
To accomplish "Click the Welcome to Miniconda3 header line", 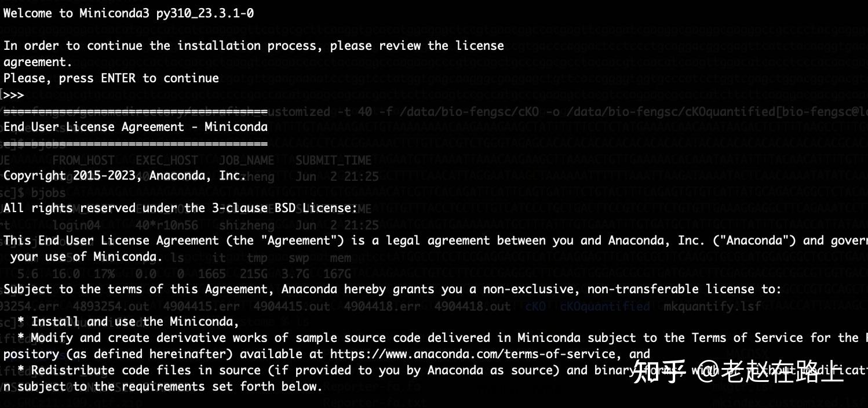I will (x=129, y=13).
